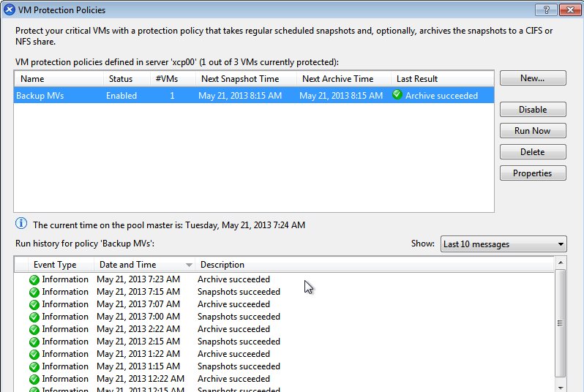
Task: Select the 'Backup MVs' policy name
Action: coord(40,96)
